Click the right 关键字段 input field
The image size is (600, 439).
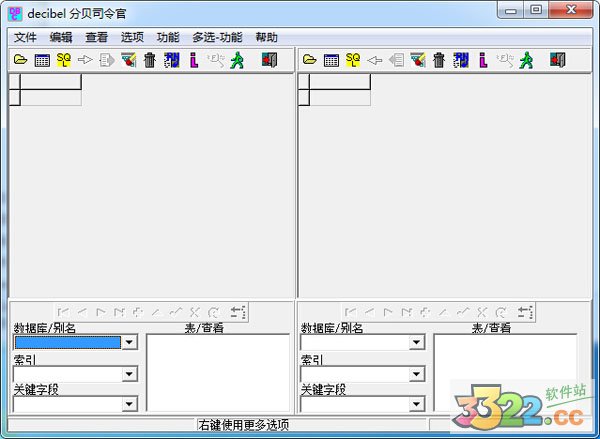click(355, 404)
